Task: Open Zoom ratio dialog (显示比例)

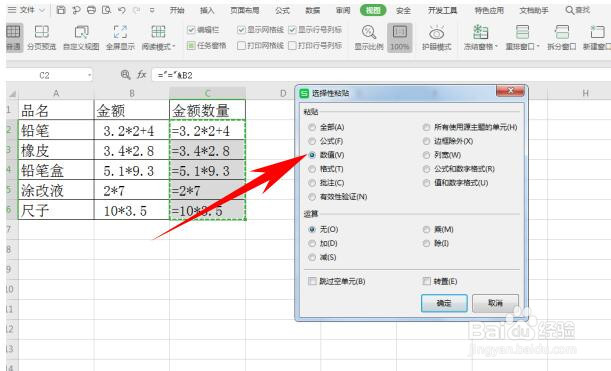Action: (x=369, y=37)
